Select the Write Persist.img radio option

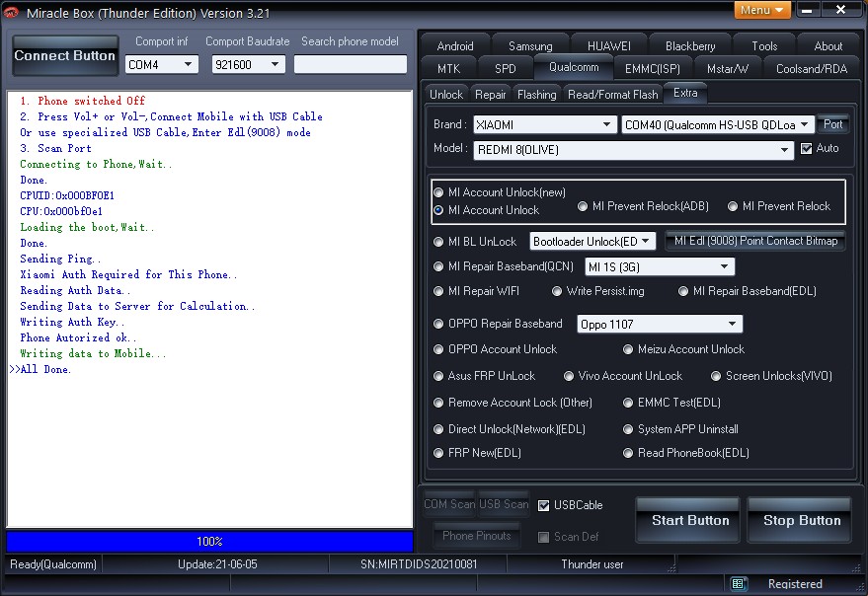[x=557, y=291]
